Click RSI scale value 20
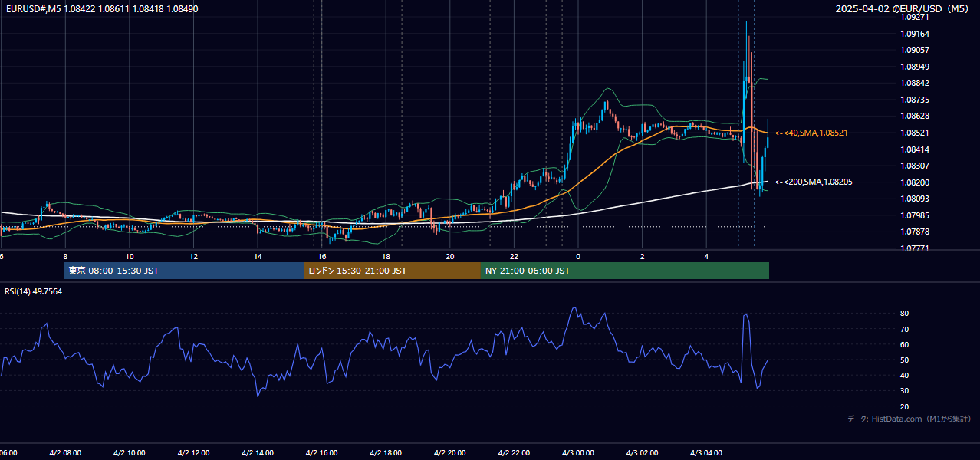The image size is (980, 460). (905, 407)
